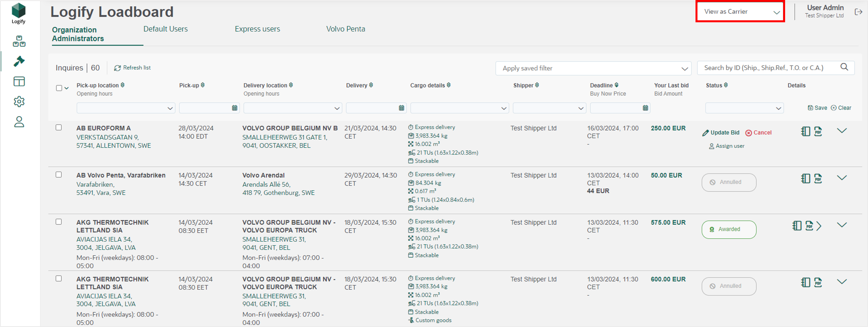
Task: Click the Logify logo icon
Action: point(19,13)
